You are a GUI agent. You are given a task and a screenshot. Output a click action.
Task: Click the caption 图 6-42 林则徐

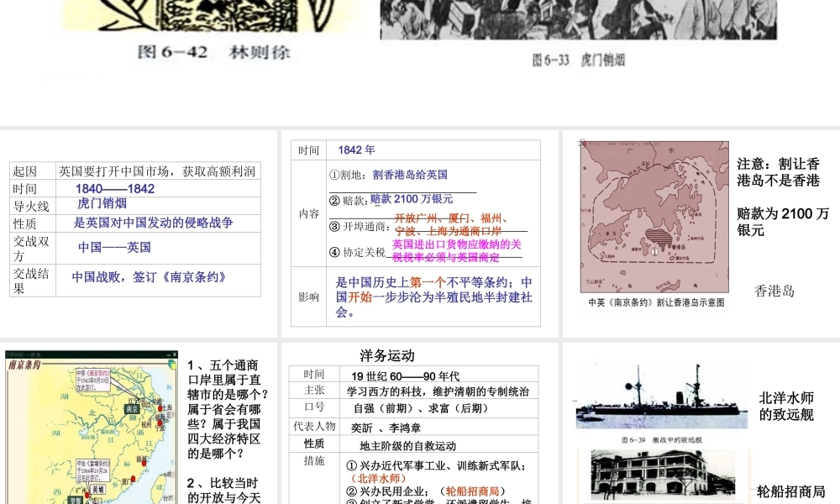click(x=213, y=52)
